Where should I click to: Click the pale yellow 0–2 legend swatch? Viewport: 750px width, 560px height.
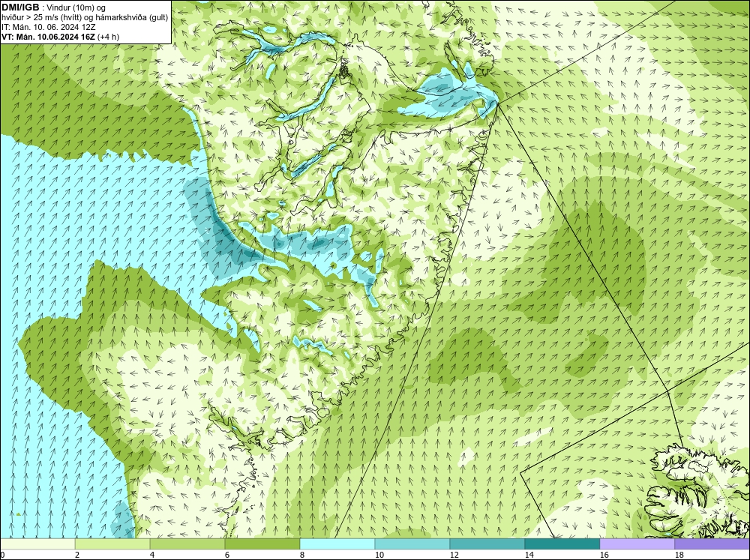[x=37, y=544]
